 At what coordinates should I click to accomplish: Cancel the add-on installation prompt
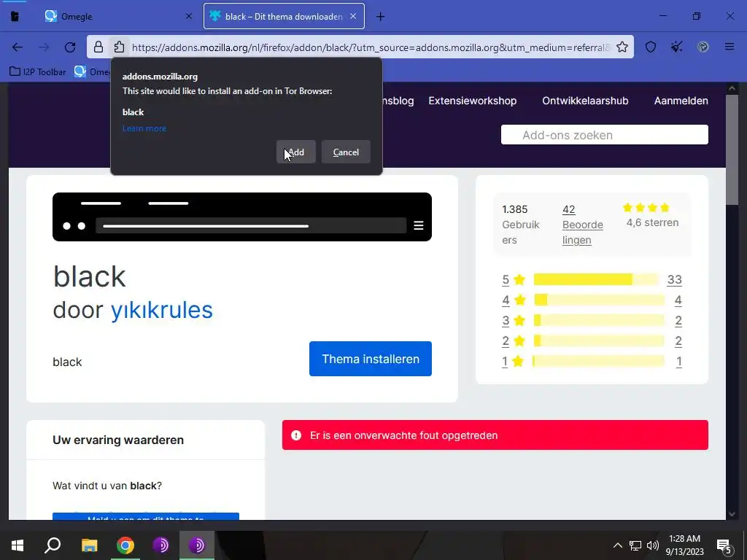(x=346, y=152)
